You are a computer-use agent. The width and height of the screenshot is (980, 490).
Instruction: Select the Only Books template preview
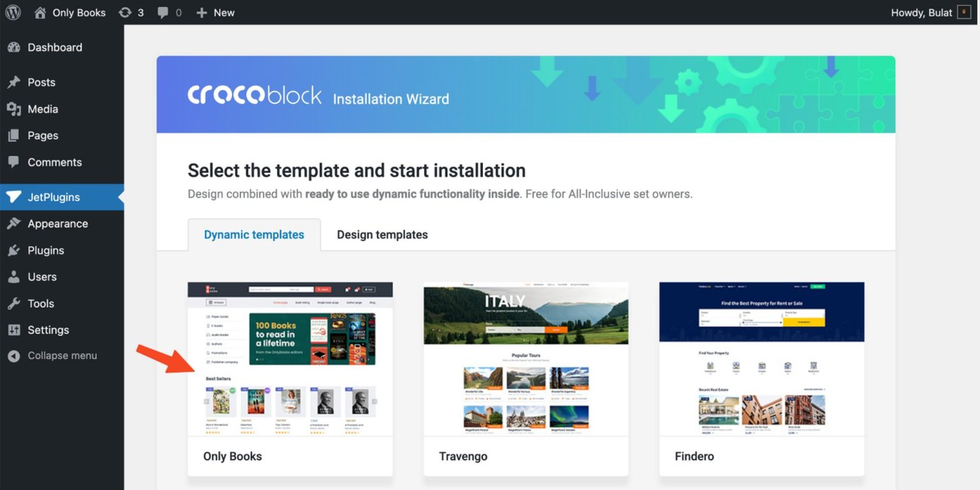(290, 359)
